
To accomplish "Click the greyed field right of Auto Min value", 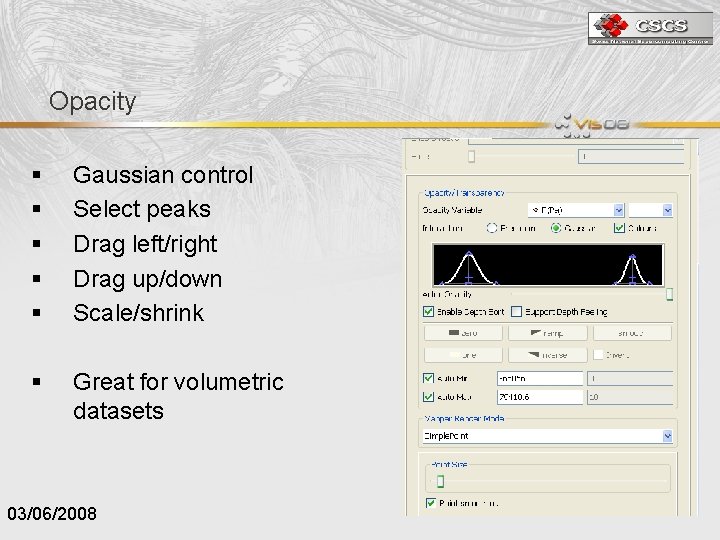I will 630,378.
